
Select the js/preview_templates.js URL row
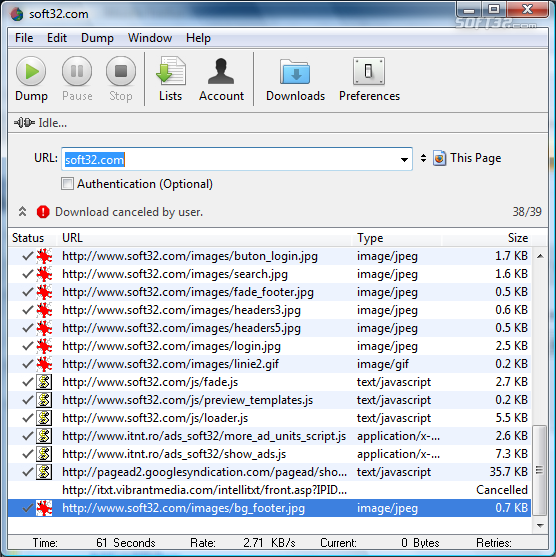(270, 400)
